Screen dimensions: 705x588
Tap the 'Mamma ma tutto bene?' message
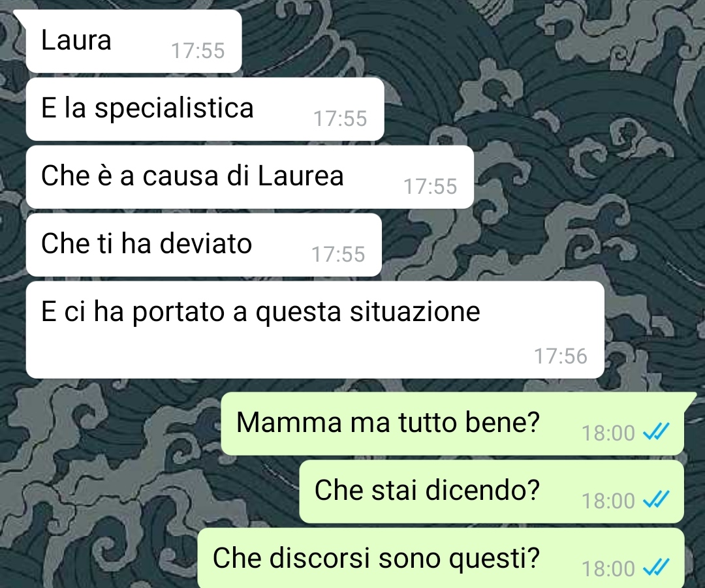coord(452,424)
